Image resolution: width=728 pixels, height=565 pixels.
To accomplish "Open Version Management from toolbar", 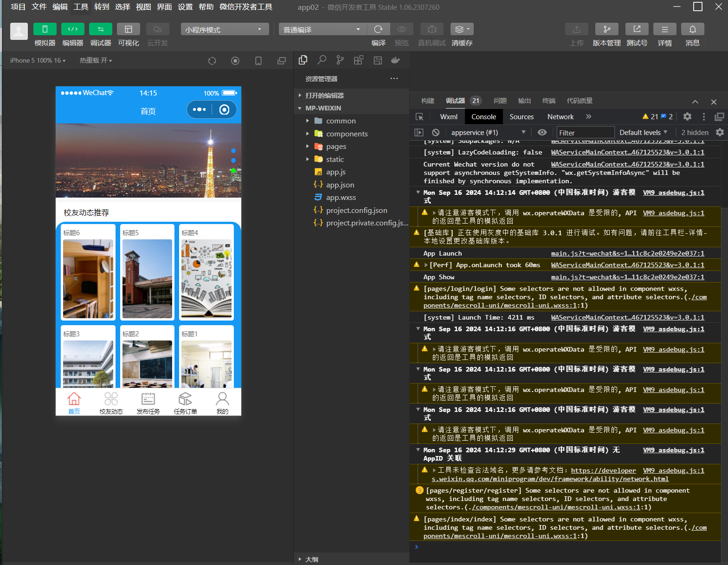I will tap(606, 29).
